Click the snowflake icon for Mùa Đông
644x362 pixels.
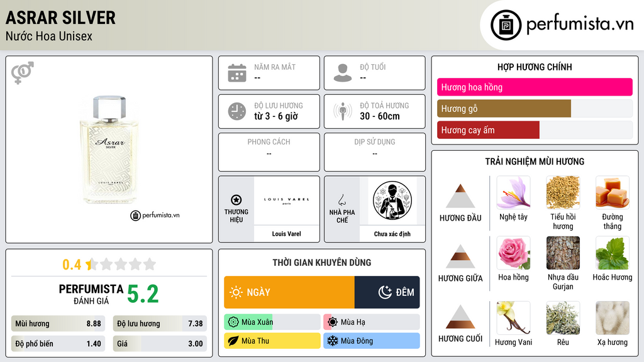333,341
